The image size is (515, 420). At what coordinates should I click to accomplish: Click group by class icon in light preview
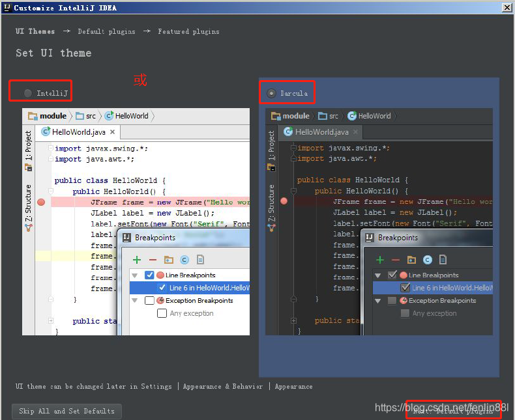click(x=184, y=260)
